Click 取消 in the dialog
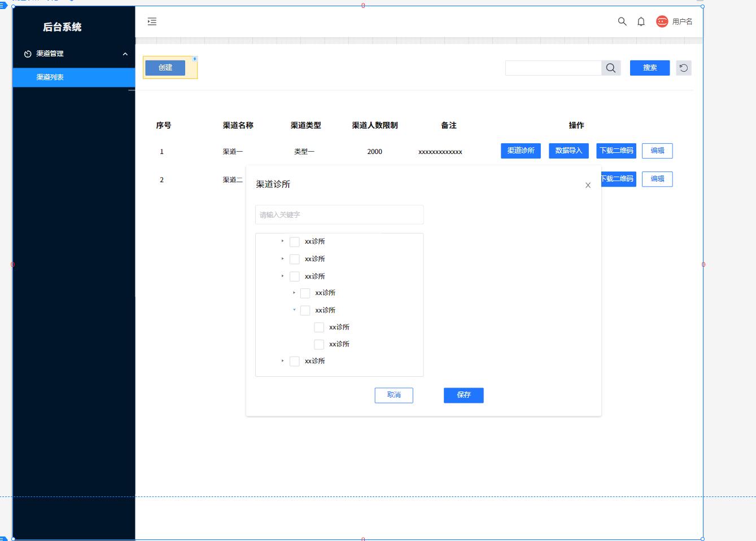The image size is (756, 541). [x=394, y=395]
